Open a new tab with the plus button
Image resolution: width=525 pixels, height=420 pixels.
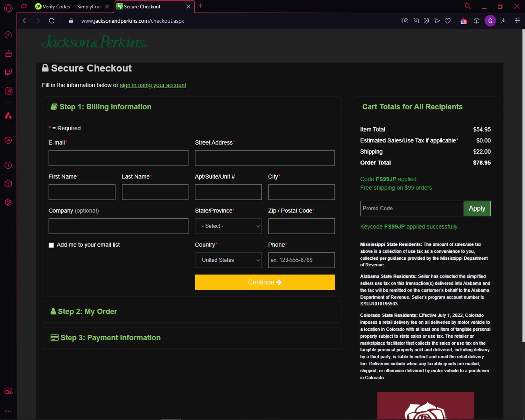pyautogui.click(x=201, y=6)
